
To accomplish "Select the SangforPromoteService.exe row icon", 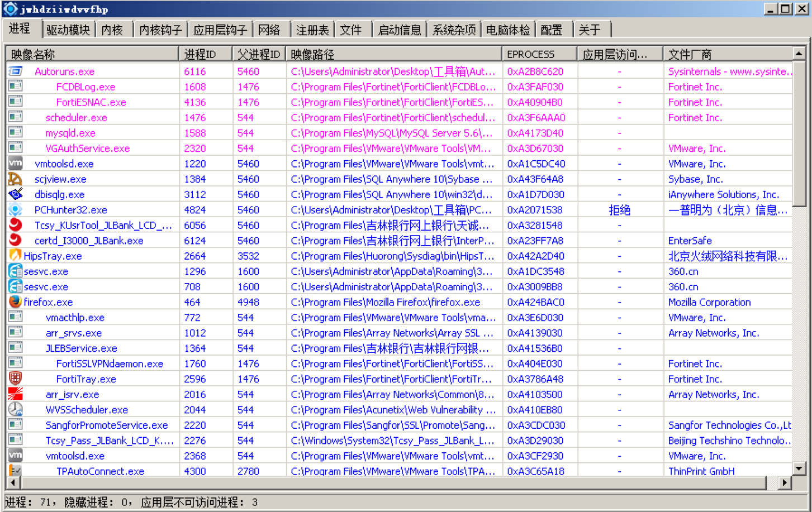I will point(16,425).
